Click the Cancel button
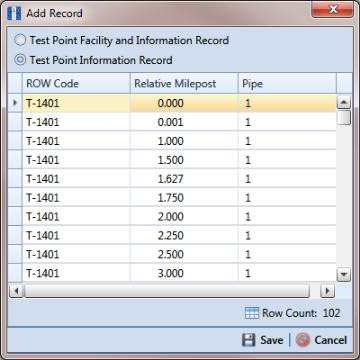This screenshot has width=360, height=360. (x=322, y=340)
